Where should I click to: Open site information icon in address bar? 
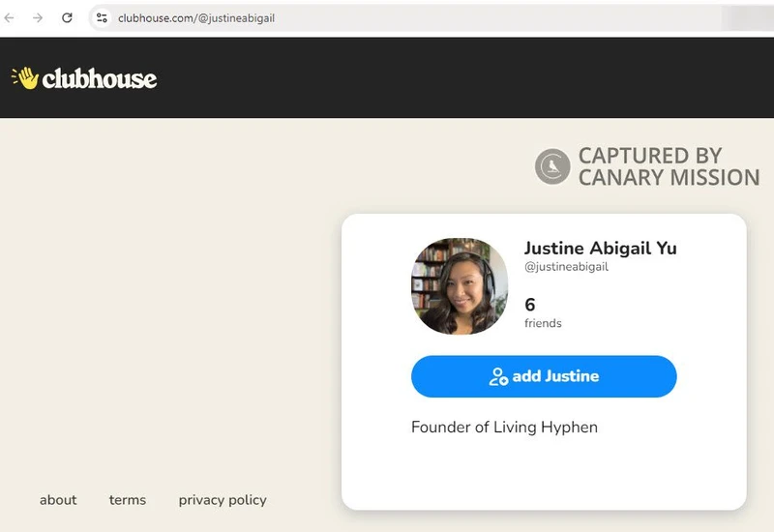102,18
